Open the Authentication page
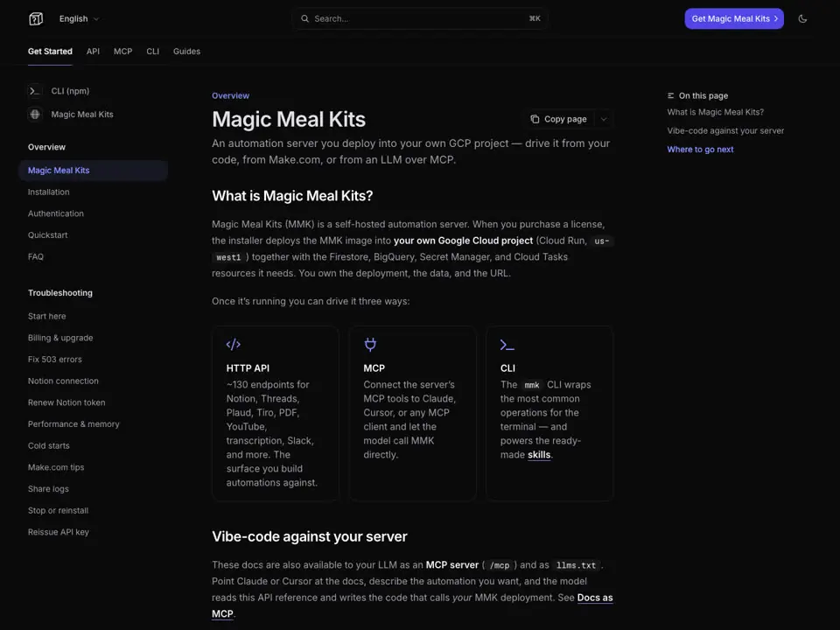 coord(56,213)
